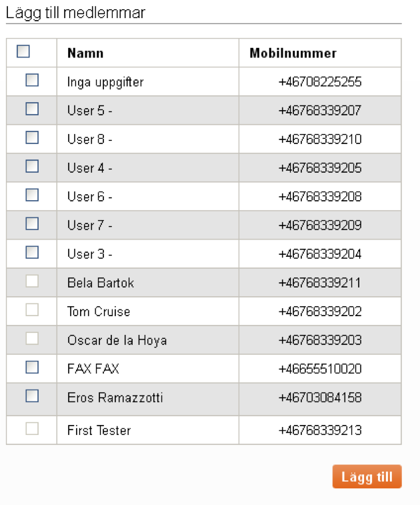Click the Mobilnummer column header
420x505 pixels.
(293, 53)
